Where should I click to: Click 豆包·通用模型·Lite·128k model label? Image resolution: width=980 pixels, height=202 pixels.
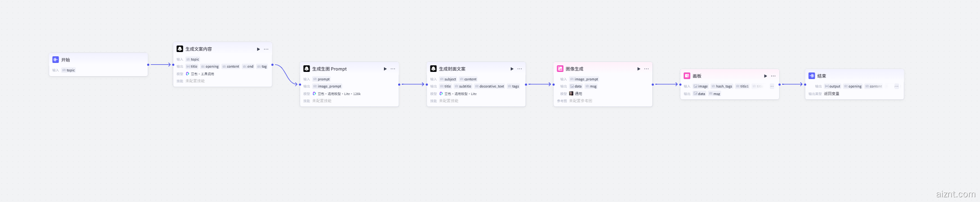tap(339, 94)
